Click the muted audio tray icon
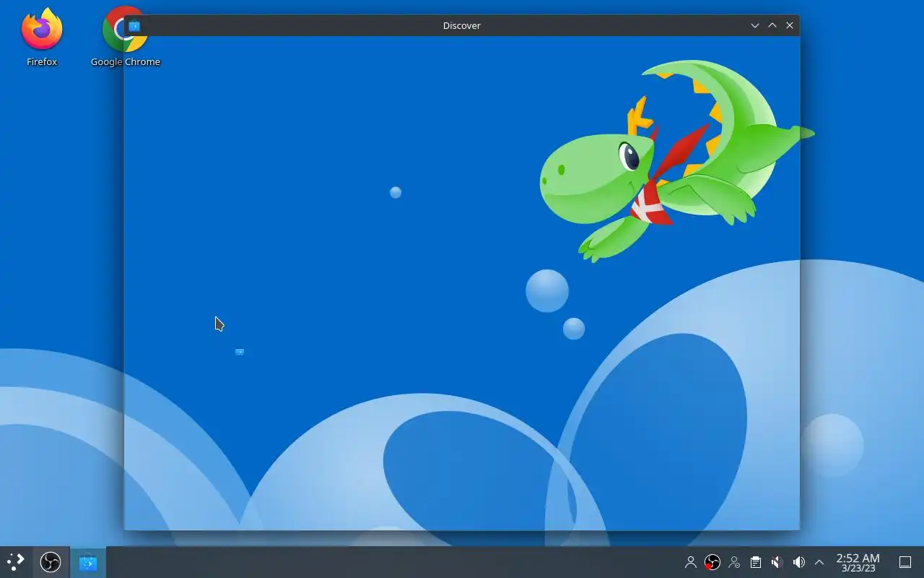Image resolution: width=924 pixels, height=578 pixels. pyautogui.click(x=777, y=562)
